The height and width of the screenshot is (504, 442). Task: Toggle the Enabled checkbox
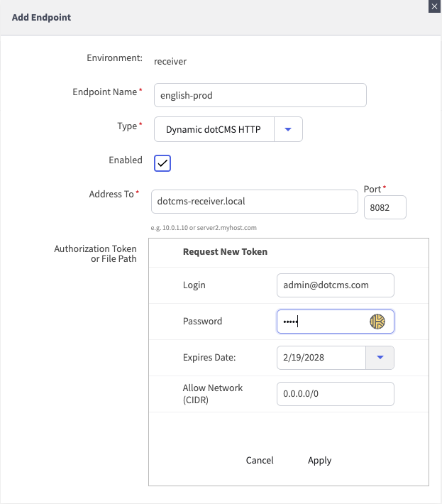coord(162,163)
